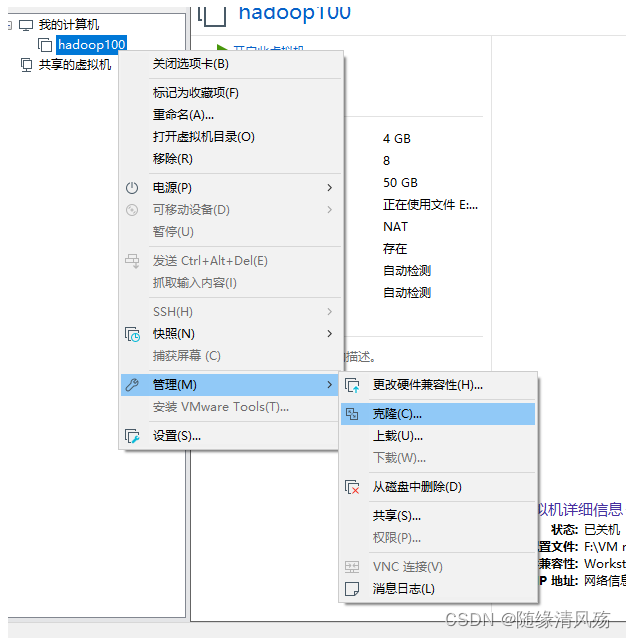Click the power icon beside 电源(P)
This screenshot has height=638, width=626.
[x=132, y=188]
